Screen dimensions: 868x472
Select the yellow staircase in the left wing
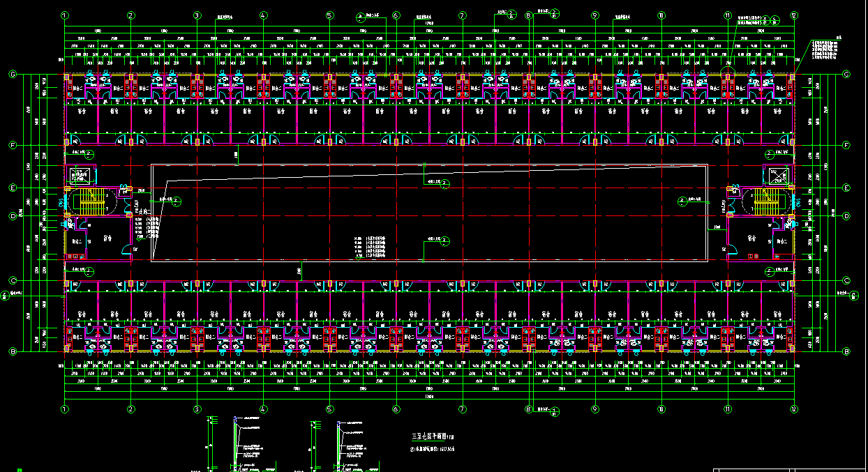point(91,201)
